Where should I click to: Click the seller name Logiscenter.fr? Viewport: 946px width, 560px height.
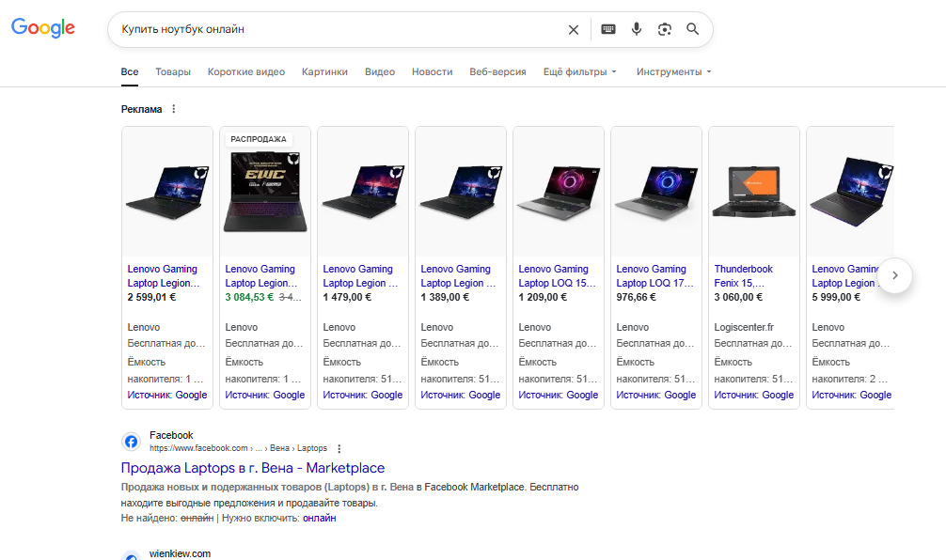743,327
